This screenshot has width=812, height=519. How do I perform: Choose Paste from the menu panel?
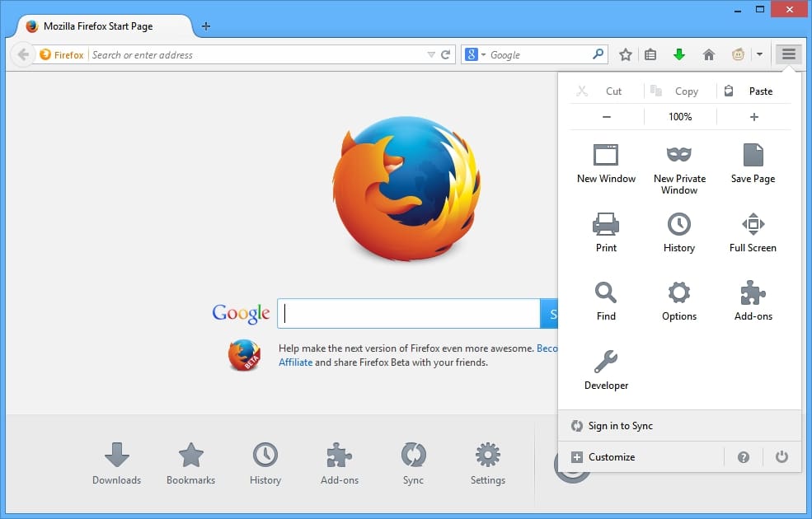click(x=753, y=91)
